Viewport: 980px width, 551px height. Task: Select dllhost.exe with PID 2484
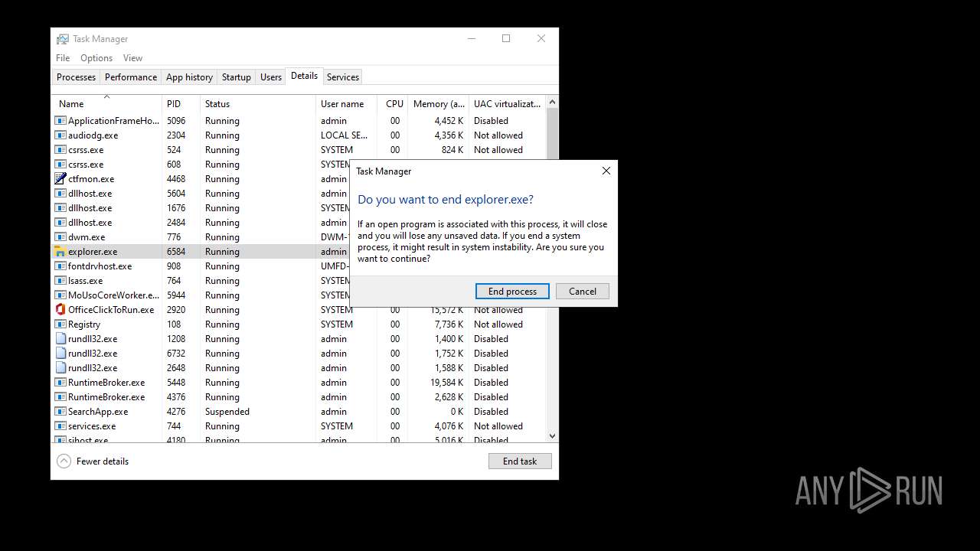coord(90,222)
